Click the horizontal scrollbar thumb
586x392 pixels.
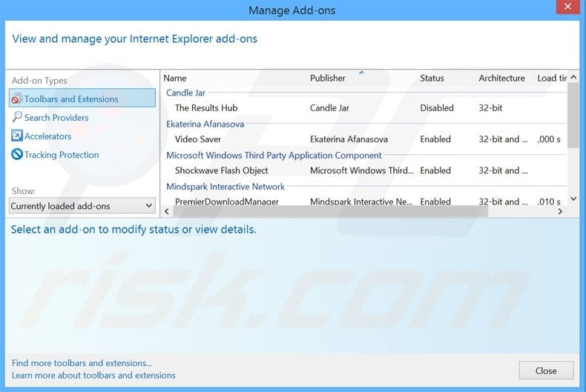(331, 211)
